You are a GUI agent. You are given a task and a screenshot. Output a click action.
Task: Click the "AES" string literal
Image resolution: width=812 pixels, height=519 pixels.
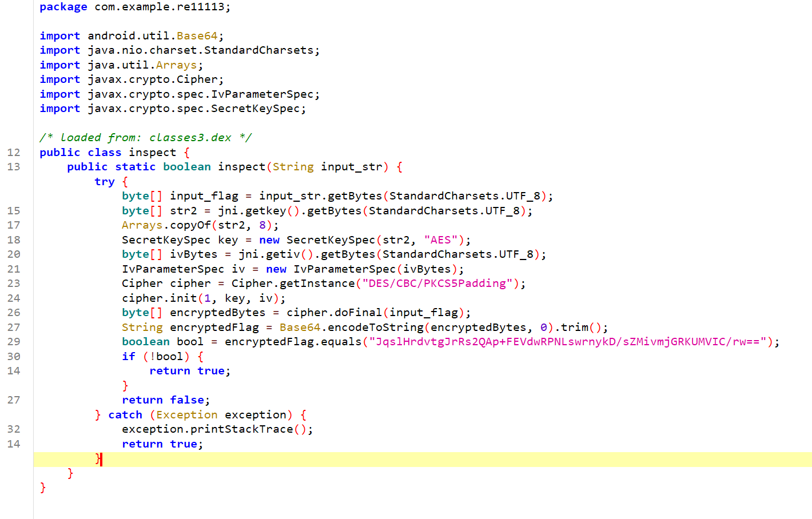[x=441, y=240]
